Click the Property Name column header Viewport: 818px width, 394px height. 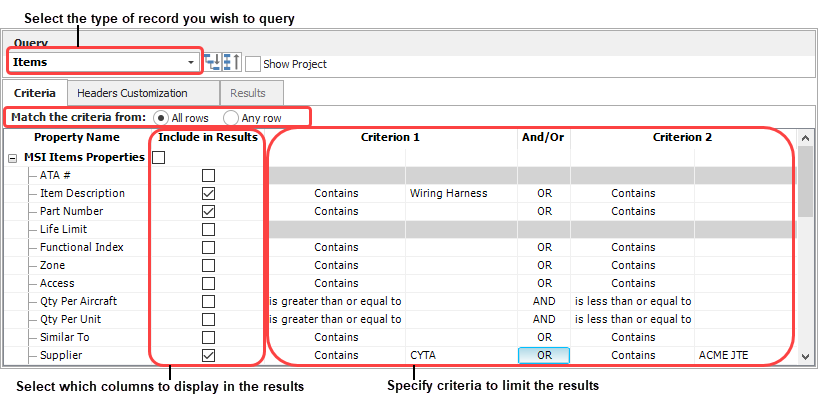77,138
